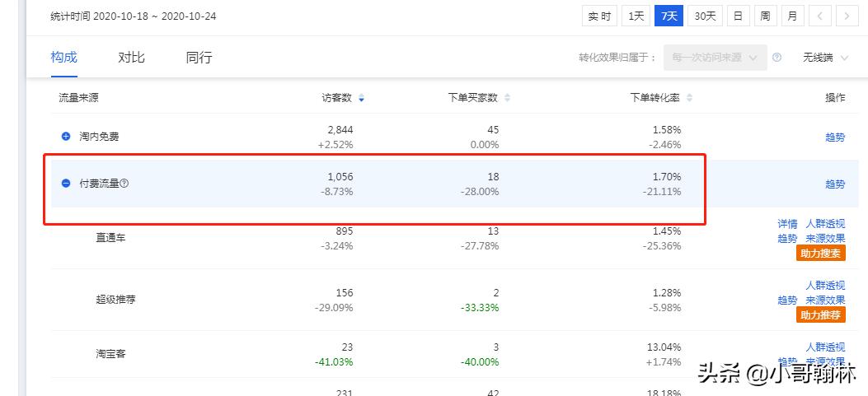Collapse the 付费流量 traffic source row
868x396 pixels.
[66, 183]
